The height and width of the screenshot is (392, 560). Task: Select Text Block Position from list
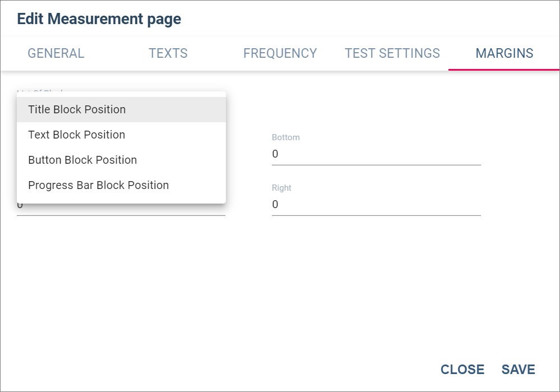coord(121,135)
